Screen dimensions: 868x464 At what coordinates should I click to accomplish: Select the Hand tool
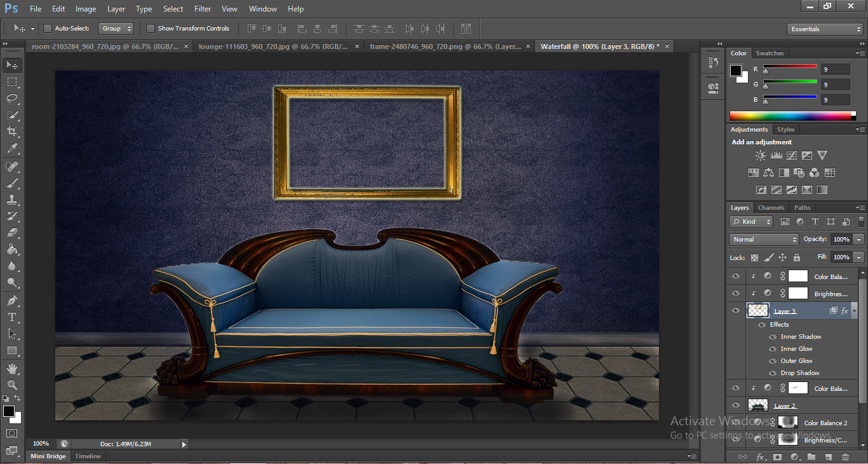[x=12, y=369]
